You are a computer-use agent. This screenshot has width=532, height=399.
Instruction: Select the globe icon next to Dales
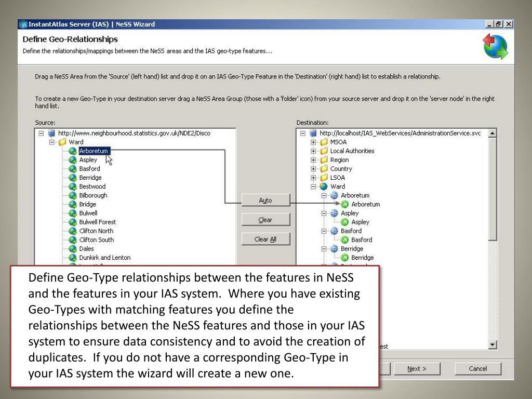(x=73, y=249)
